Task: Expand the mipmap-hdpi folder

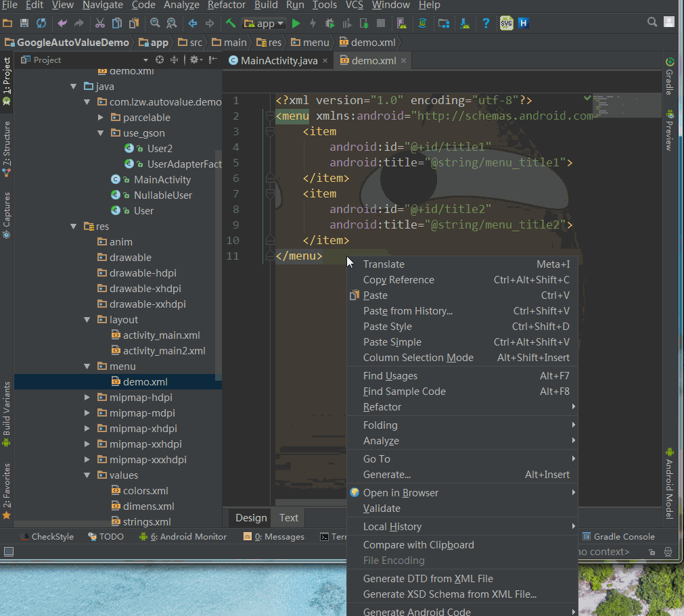Action: pyautogui.click(x=87, y=398)
